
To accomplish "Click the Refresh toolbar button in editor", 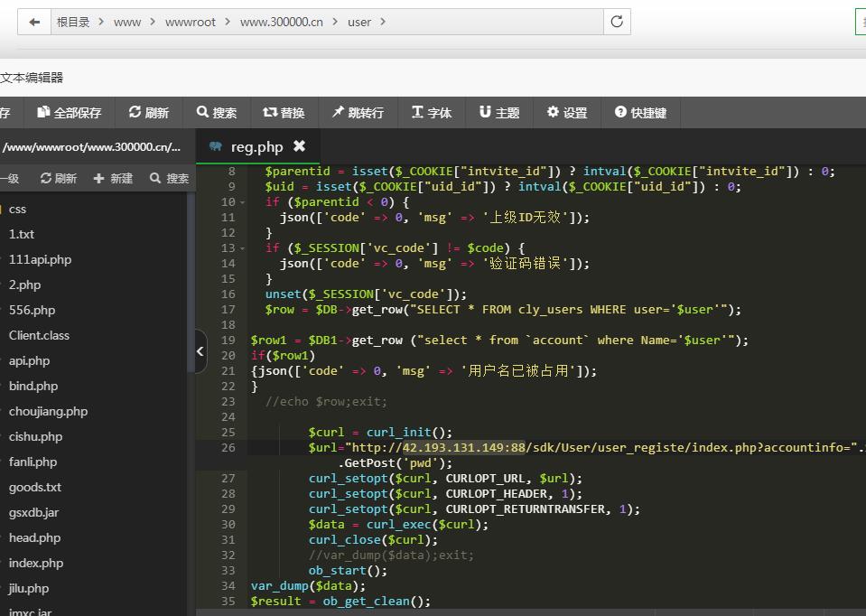I will tap(149, 113).
